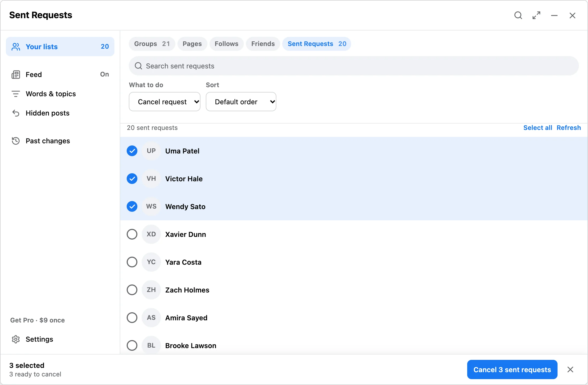
Task: Click the name Victor Hale
Action: (x=184, y=179)
